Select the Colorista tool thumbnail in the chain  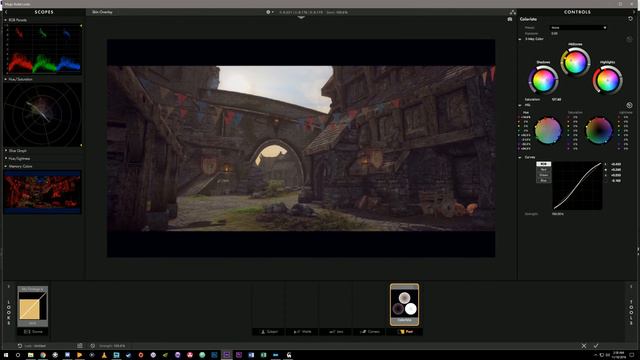pos(404,304)
